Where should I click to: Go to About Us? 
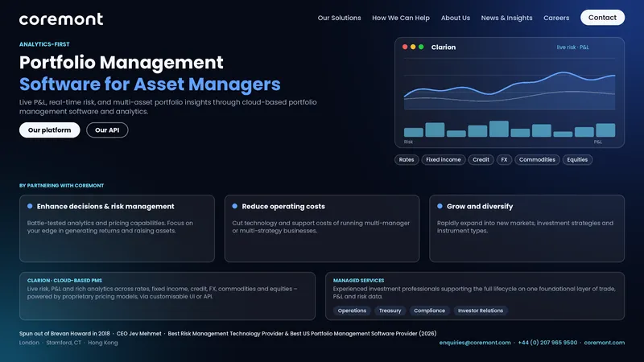click(x=456, y=18)
